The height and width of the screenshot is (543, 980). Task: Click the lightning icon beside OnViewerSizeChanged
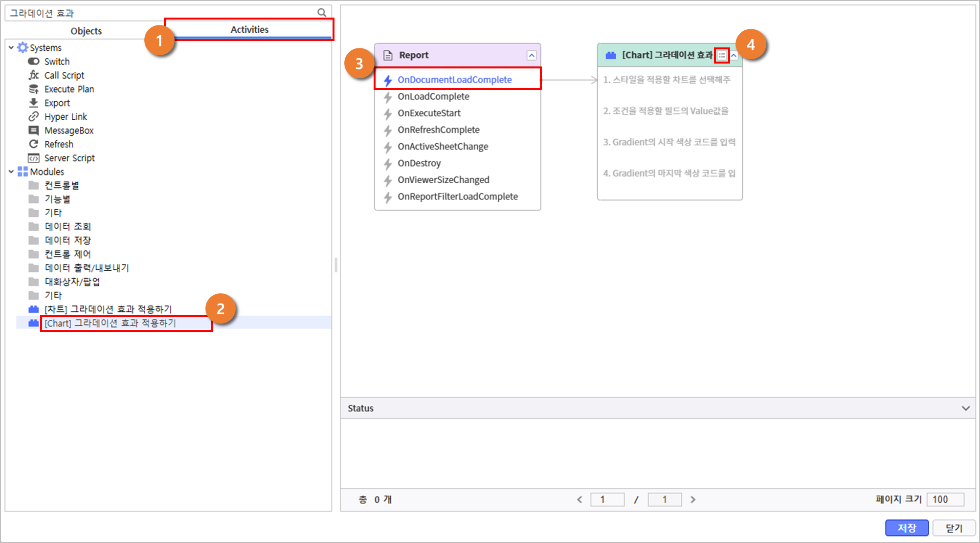tap(388, 180)
